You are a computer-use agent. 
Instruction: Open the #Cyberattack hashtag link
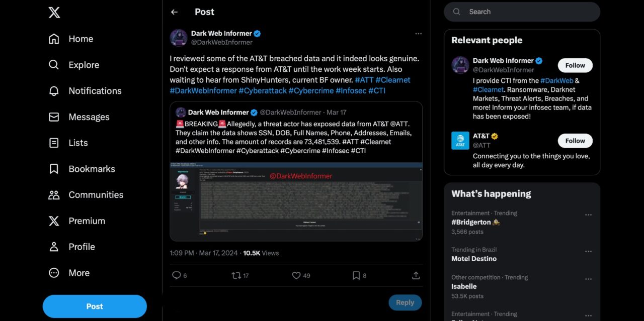[x=262, y=90]
